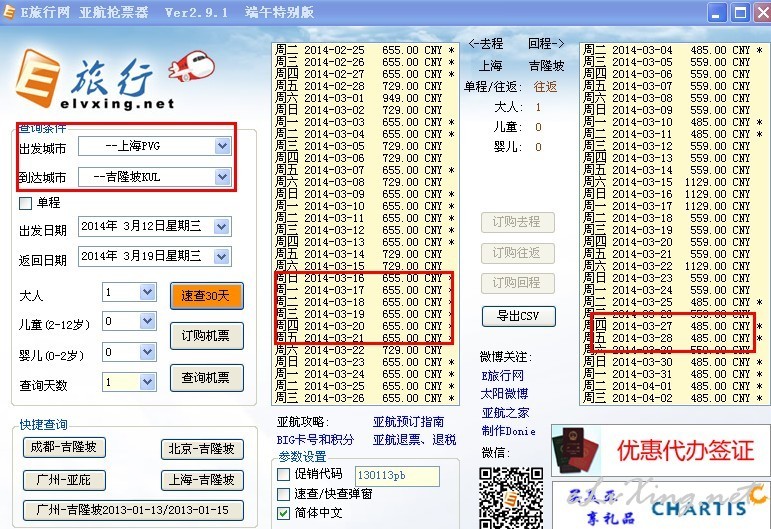771x529 pixels.
Task: Select outbound row 2014-03-01 949.00 CNY
Action: coord(365,98)
